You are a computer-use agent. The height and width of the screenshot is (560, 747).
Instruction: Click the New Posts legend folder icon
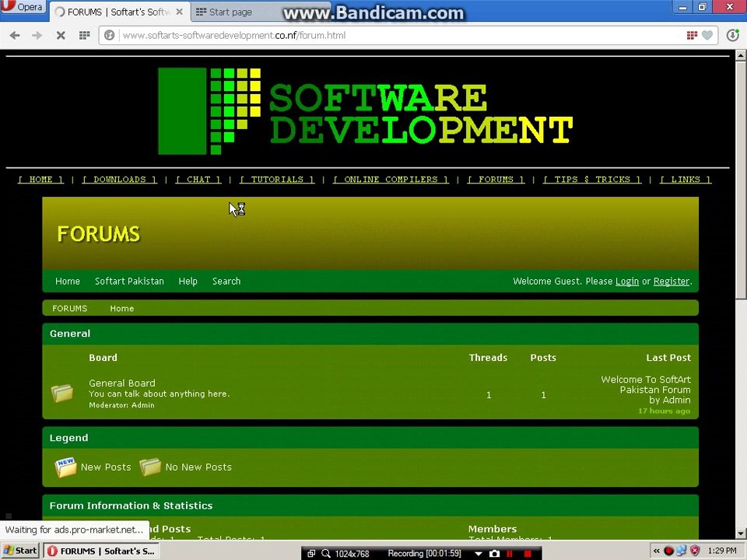pyautogui.click(x=65, y=467)
